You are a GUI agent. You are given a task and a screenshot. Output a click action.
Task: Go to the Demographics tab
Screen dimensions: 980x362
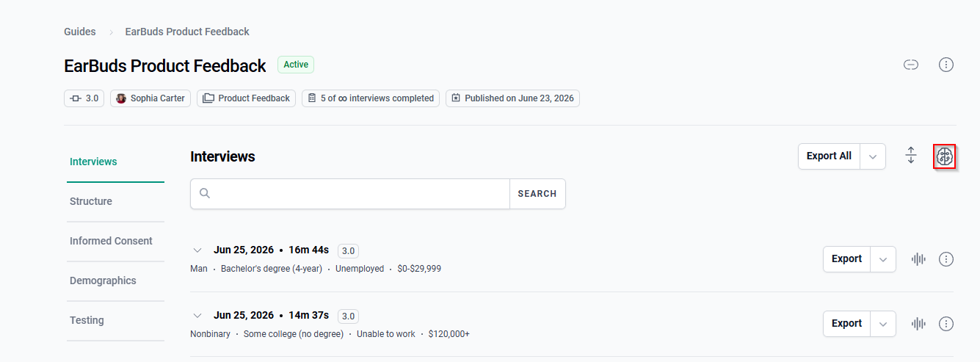115,281
